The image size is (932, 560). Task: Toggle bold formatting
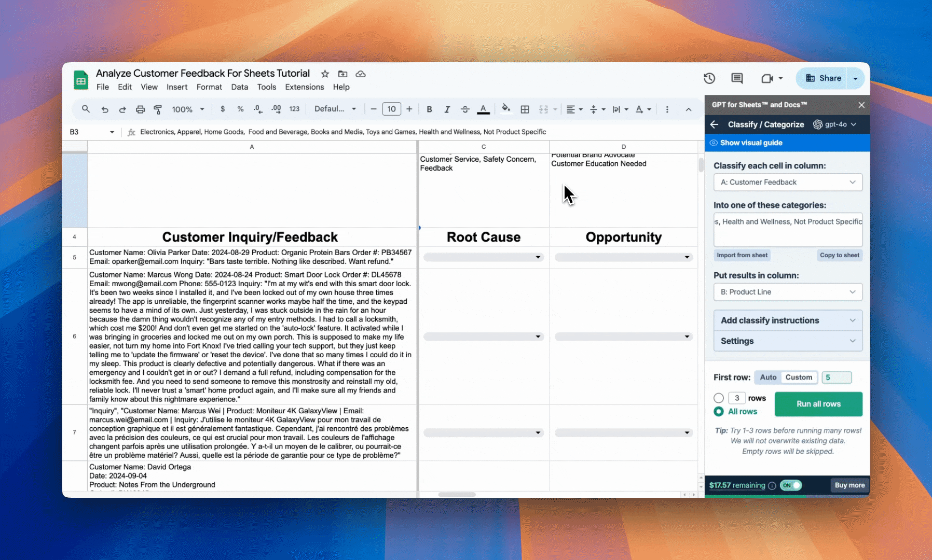[x=429, y=109]
